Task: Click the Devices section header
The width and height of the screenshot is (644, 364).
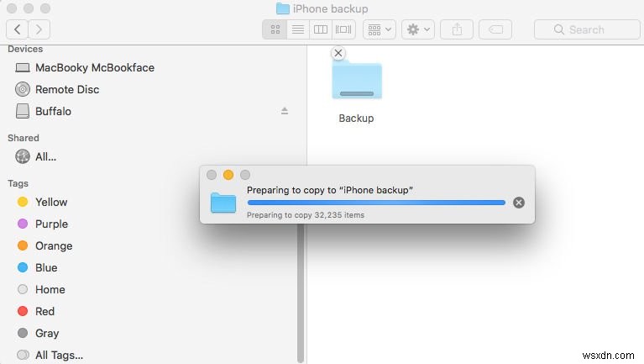Action: pos(25,49)
